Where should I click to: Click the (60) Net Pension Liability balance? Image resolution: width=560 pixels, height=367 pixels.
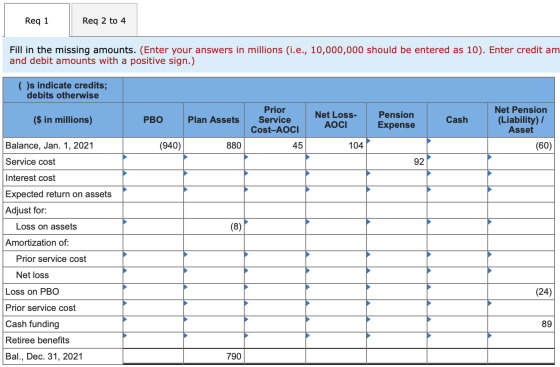point(544,146)
